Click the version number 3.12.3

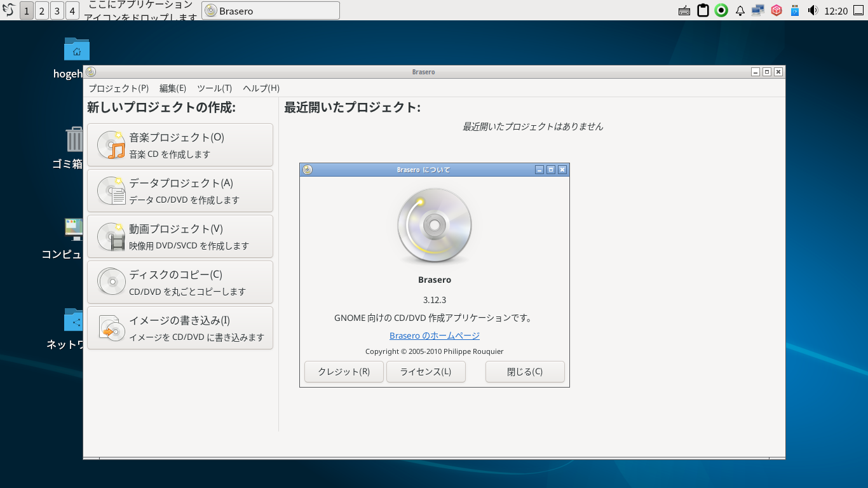click(435, 300)
